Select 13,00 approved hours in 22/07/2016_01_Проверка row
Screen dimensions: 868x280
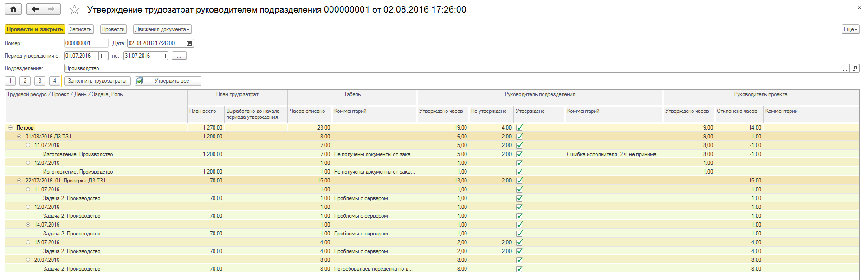tap(443, 181)
